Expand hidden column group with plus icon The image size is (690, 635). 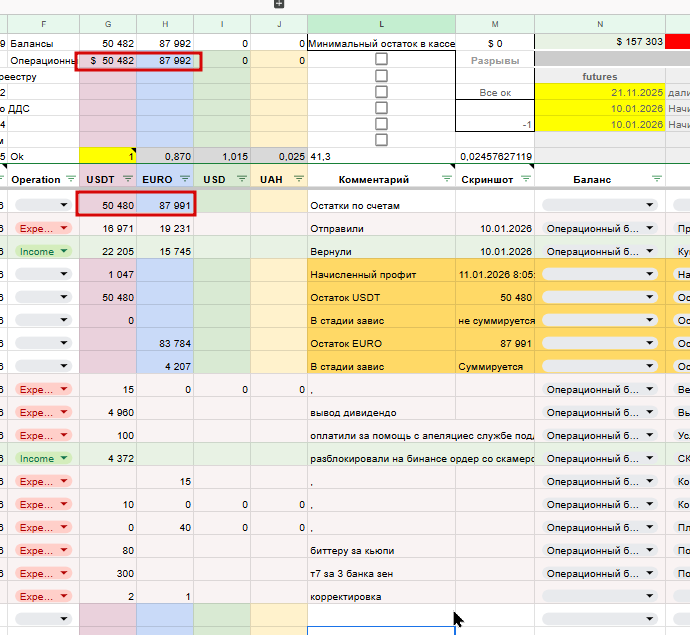coord(279,4)
